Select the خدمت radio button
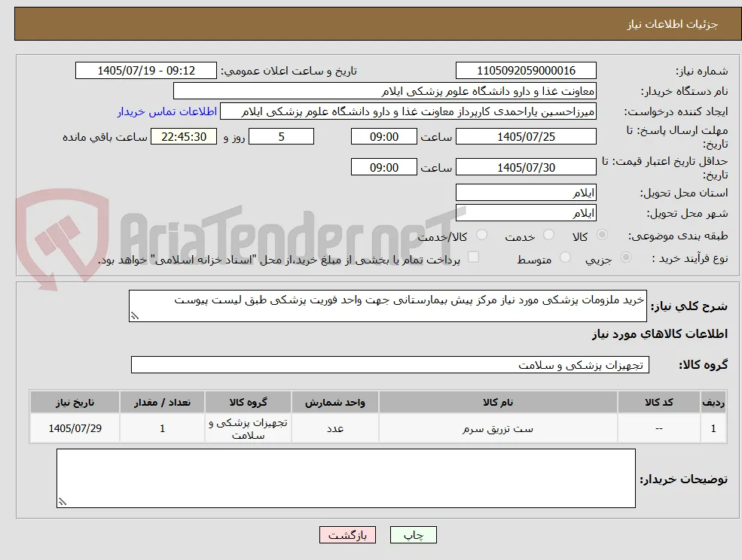 pyautogui.click(x=548, y=235)
